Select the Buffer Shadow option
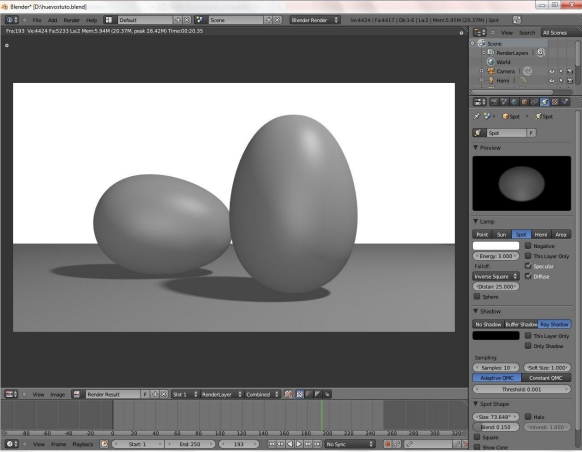Image resolution: width=582 pixels, height=452 pixels. pos(521,324)
